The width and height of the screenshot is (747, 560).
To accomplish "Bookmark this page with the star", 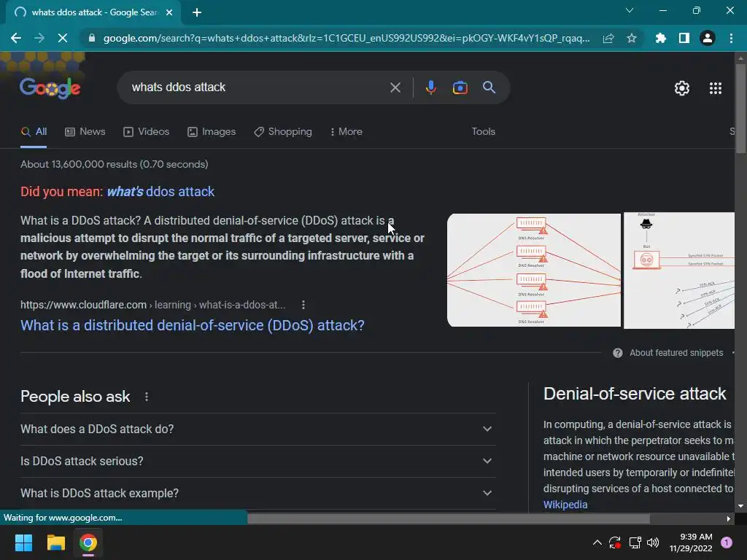I will coord(632,38).
